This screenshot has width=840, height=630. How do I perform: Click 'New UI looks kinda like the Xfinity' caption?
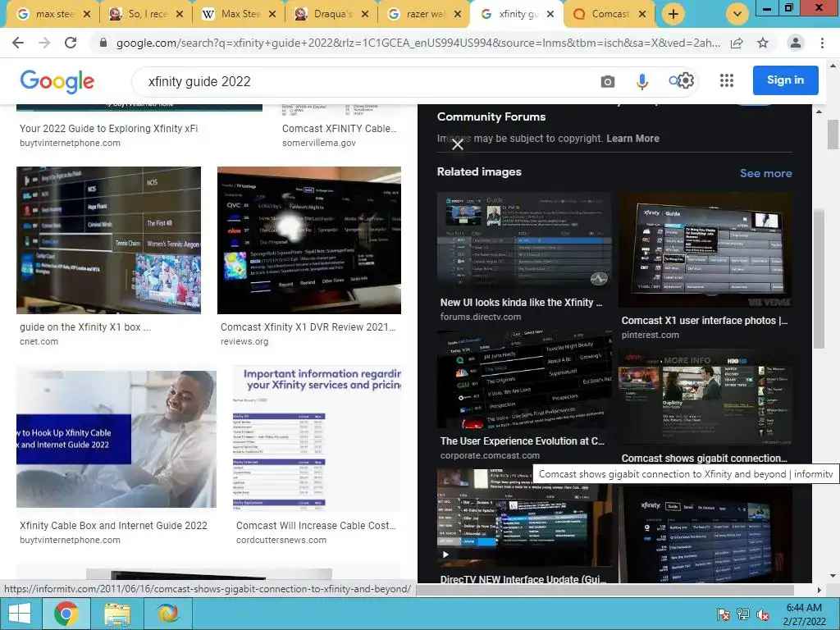[x=521, y=303]
